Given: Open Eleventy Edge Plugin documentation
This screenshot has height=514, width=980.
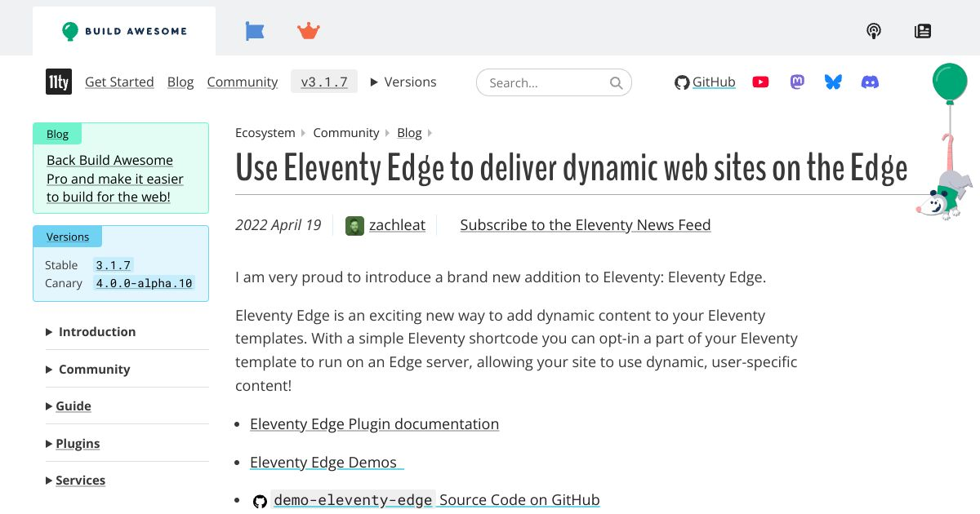Looking at the screenshot, I should (374, 424).
